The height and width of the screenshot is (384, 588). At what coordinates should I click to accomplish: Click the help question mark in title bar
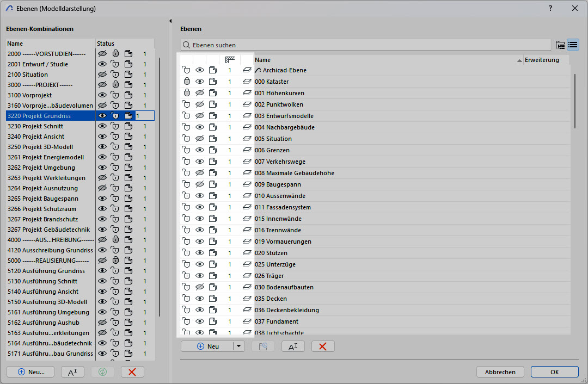(550, 8)
